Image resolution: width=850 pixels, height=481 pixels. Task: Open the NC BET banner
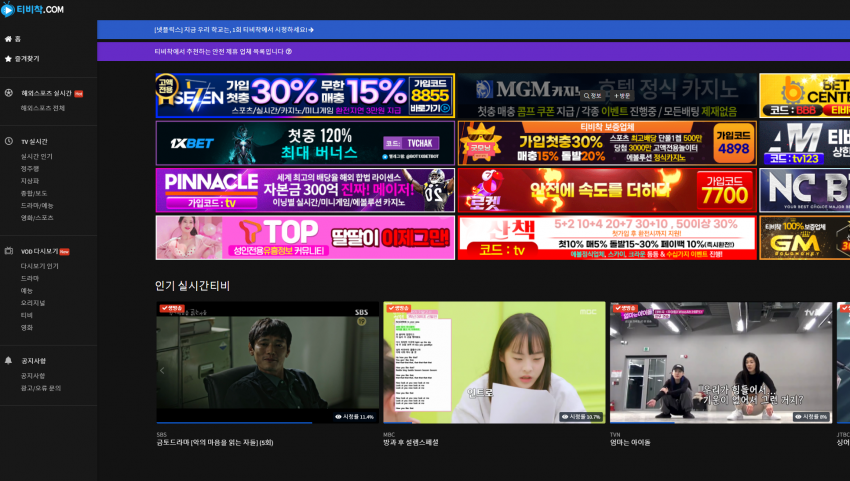click(804, 190)
